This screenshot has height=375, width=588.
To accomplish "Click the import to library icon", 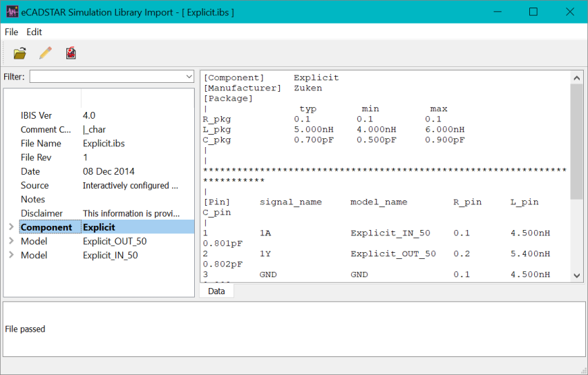I will [x=70, y=52].
